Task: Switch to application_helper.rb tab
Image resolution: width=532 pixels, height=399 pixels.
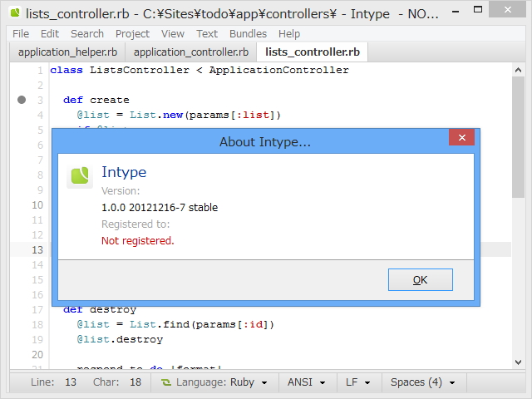Action: tap(67, 52)
